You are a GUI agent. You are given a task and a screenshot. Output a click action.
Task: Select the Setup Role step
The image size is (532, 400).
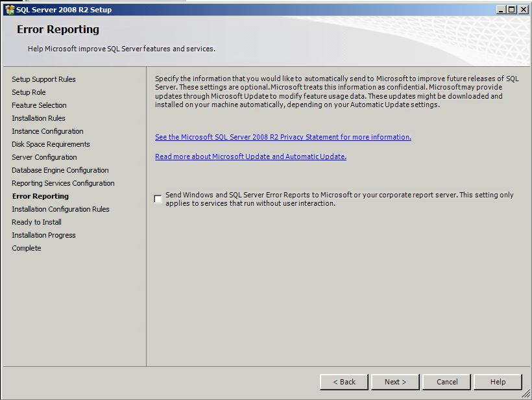[29, 92]
